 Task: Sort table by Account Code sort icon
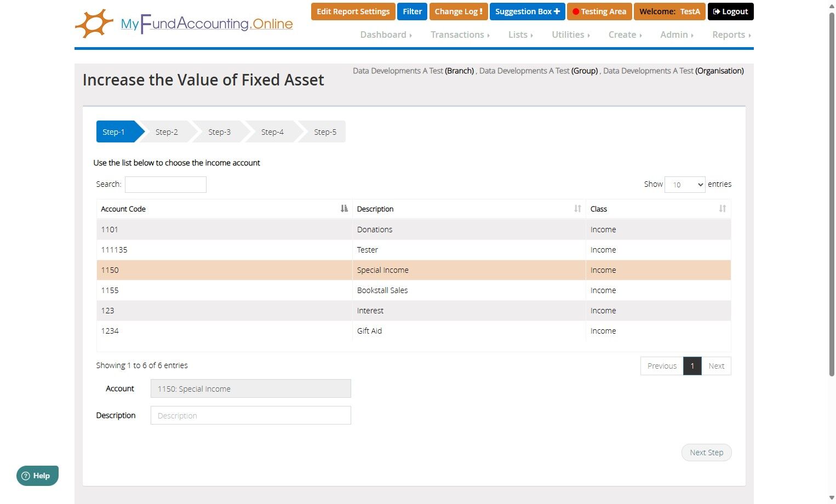pyautogui.click(x=344, y=209)
